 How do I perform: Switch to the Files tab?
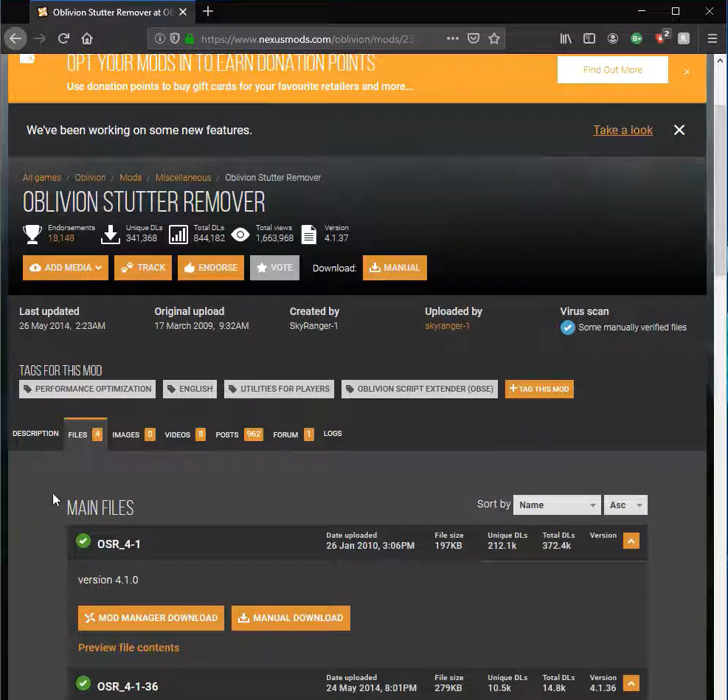point(86,434)
